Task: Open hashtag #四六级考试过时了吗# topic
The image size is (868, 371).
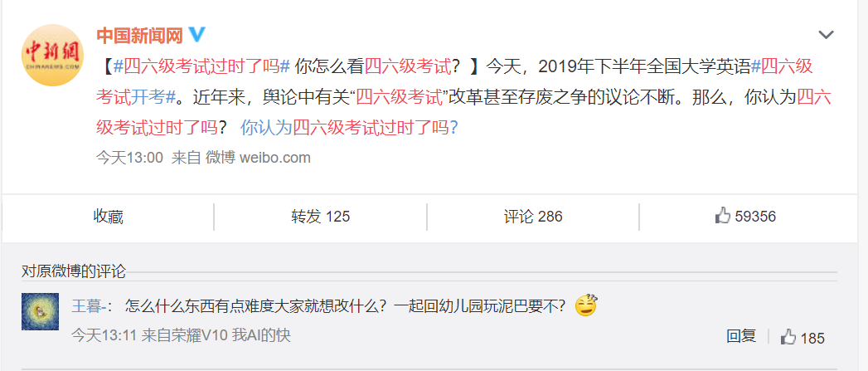Action: [202, 67]
